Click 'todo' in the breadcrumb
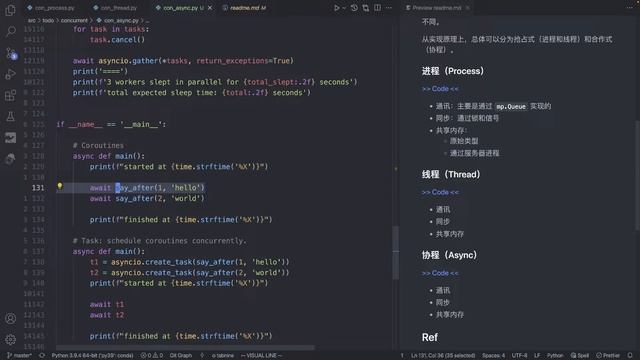This screenshot has height=360, width=640. point(48,20)
